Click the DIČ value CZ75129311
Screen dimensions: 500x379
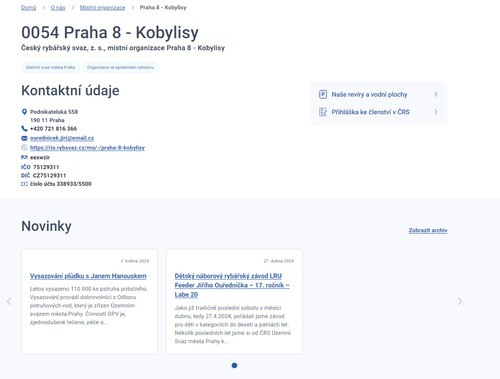pos(49,175)
